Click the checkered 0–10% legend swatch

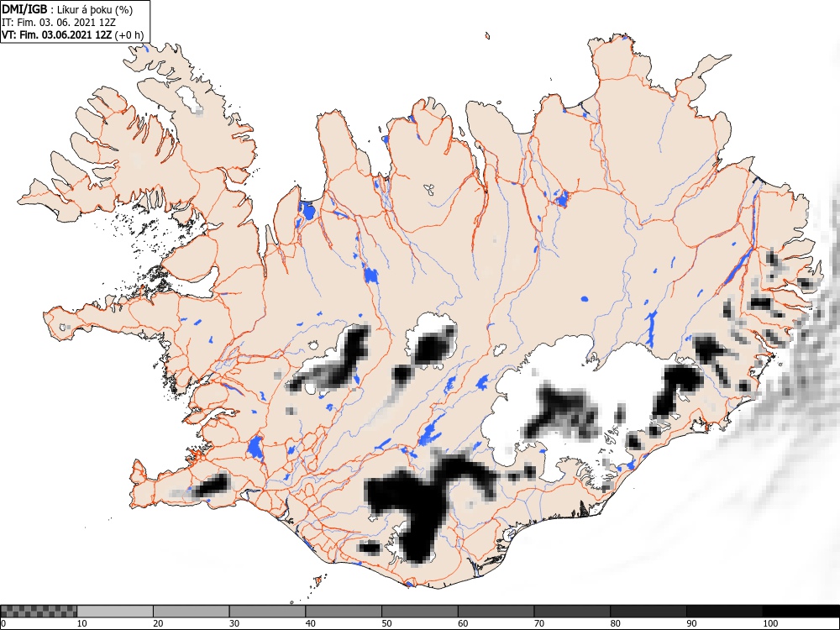pos(39,612)
